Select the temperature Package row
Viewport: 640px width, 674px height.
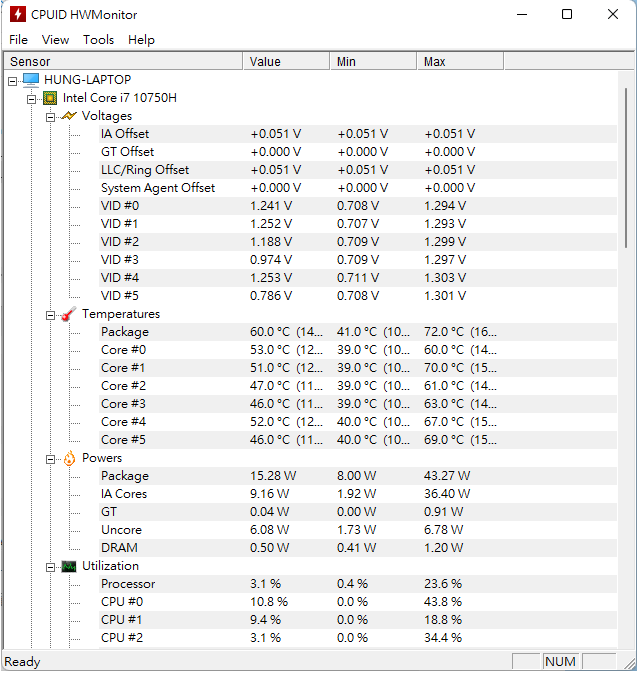358,332
